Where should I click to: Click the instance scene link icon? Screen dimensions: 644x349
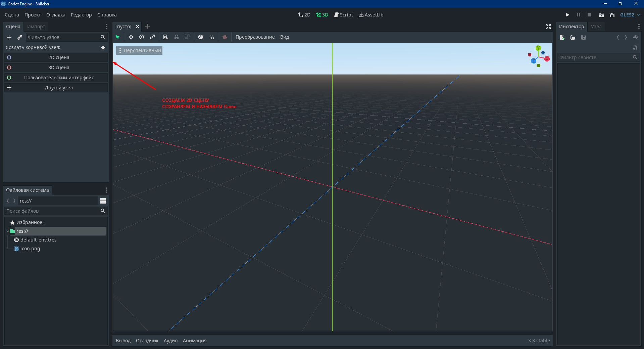[x=20, y=37]
